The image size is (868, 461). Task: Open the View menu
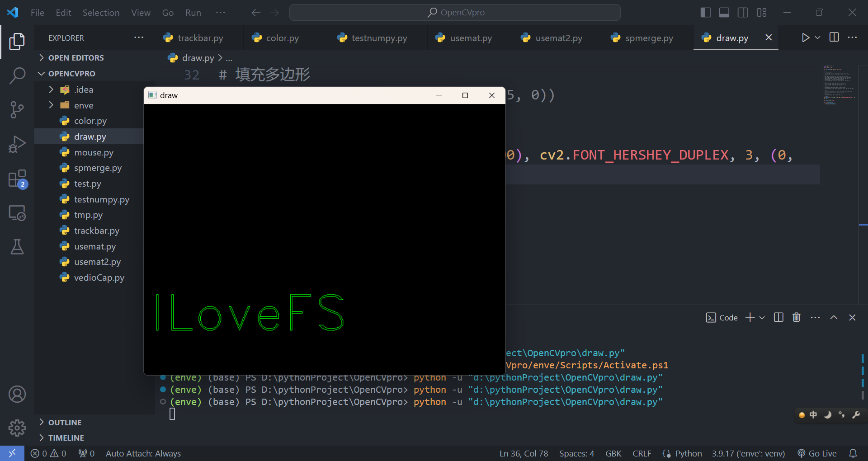coord(141,13)
